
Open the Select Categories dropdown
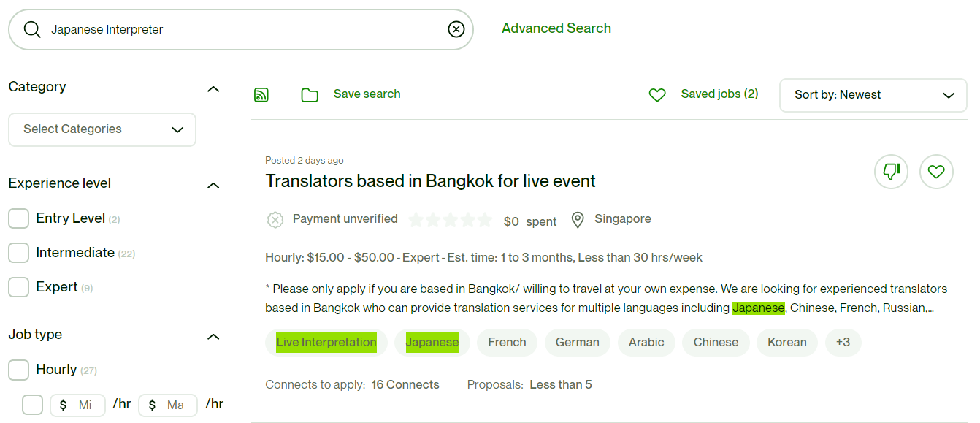click(x=102, y=129)
